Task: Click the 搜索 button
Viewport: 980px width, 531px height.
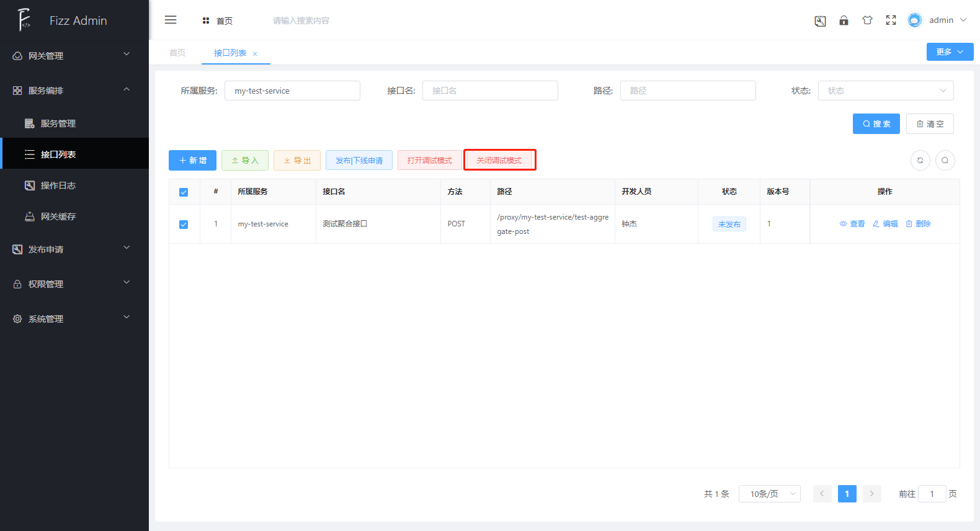Action: (x=876, y=123)
